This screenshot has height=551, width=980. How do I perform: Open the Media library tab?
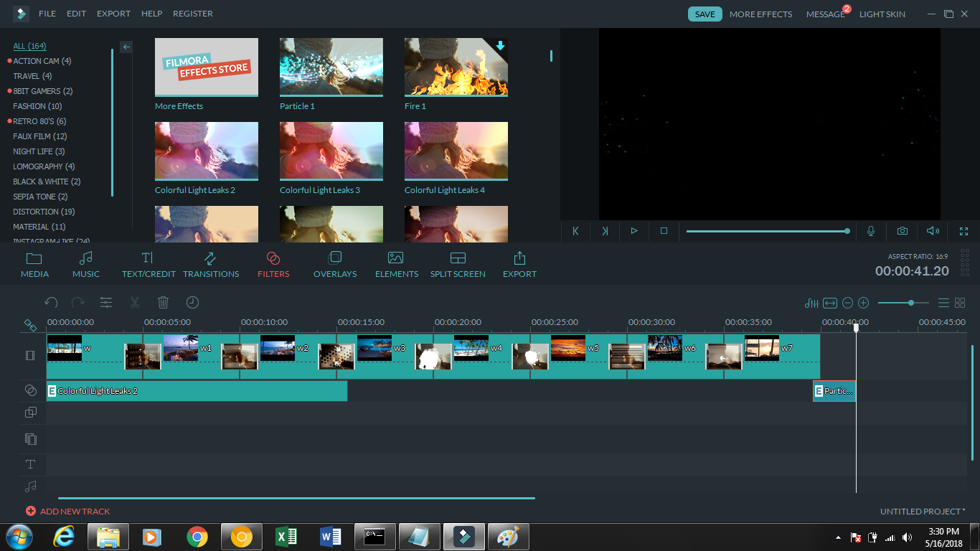[x=34, y=265]
